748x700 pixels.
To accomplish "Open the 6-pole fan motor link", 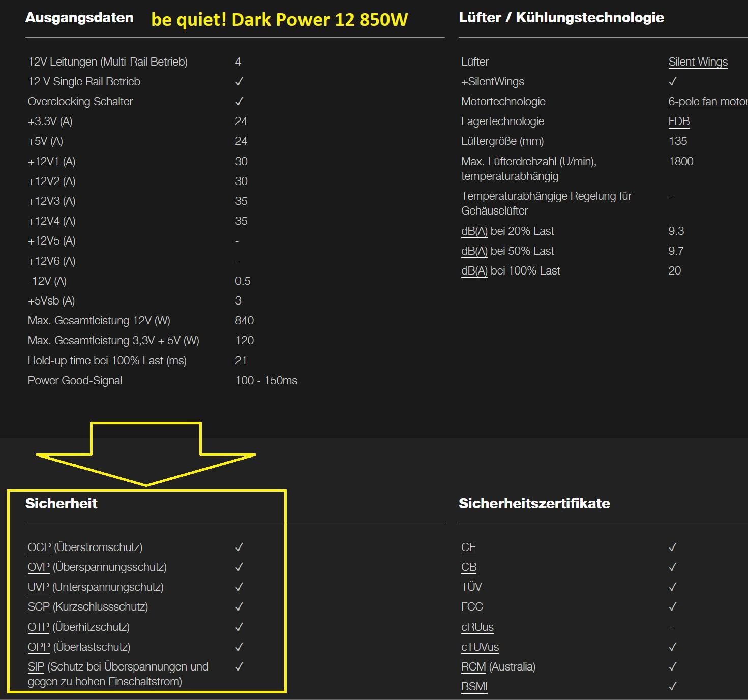I will click(x=708, y=102).
